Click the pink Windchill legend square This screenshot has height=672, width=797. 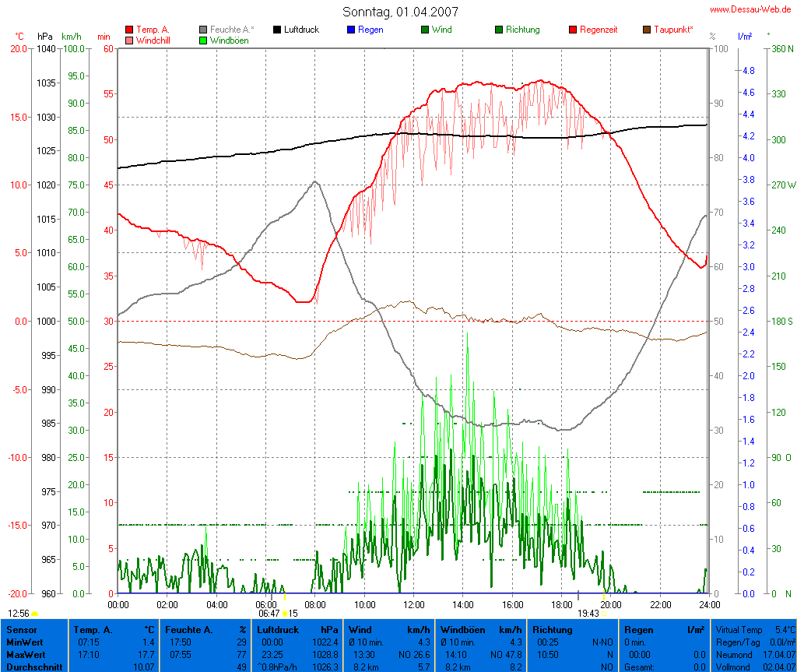tap(129, 40)
